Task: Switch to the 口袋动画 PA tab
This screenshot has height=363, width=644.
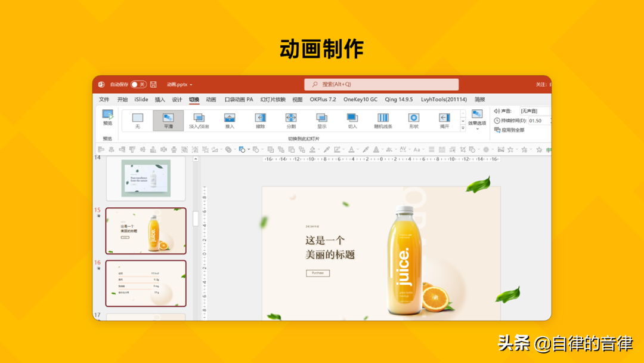Action: [239, 100]
